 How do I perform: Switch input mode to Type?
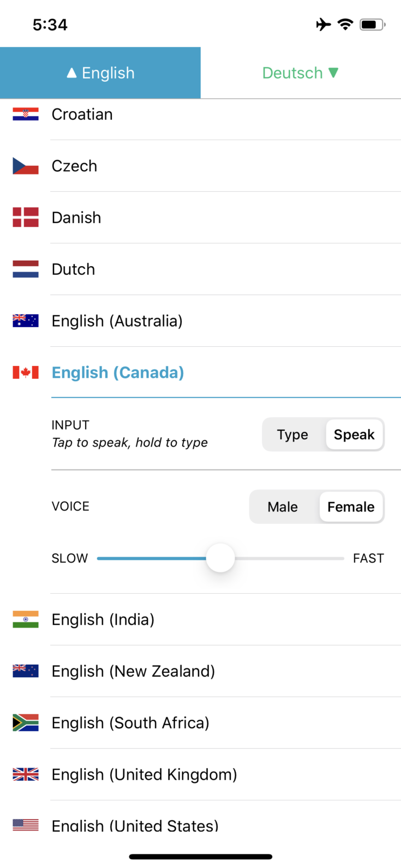pyautogui.click(x=292, y=435)
